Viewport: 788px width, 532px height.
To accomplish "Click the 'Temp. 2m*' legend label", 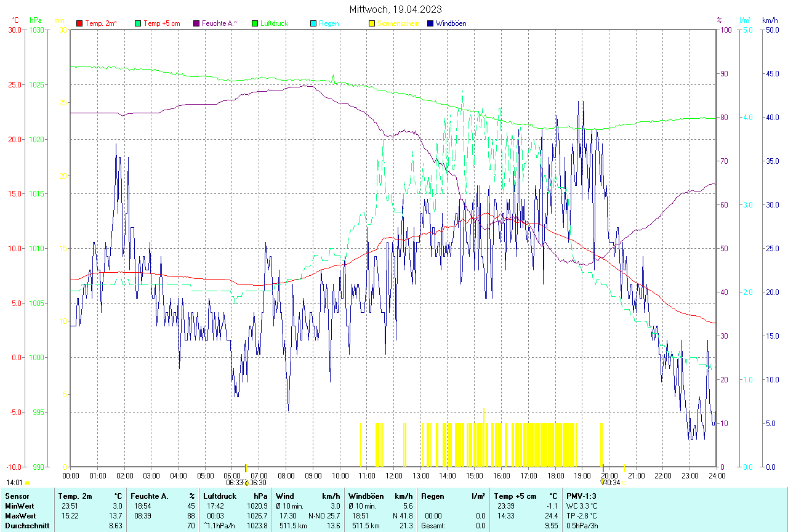I will [101, 23].
